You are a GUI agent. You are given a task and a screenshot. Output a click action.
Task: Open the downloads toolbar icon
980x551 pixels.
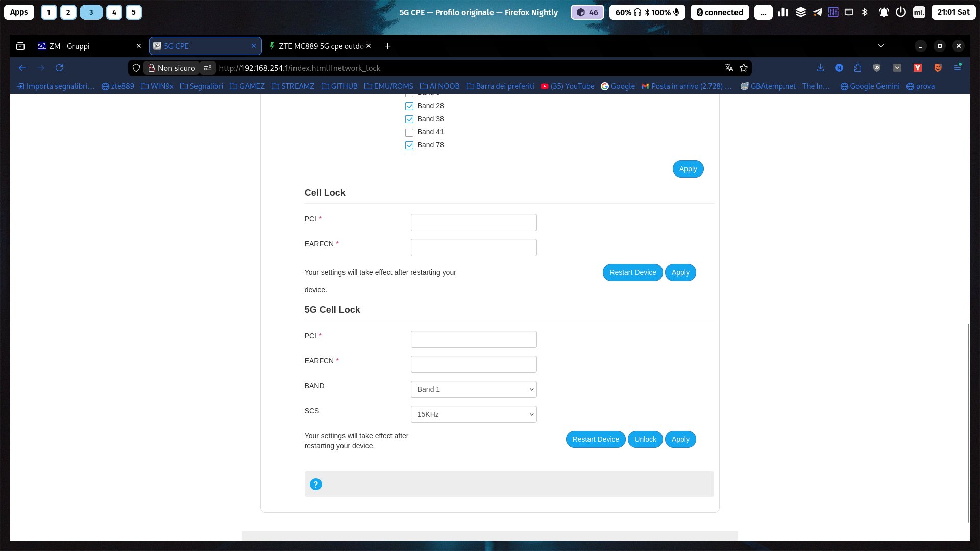click(x=820, y=68)
